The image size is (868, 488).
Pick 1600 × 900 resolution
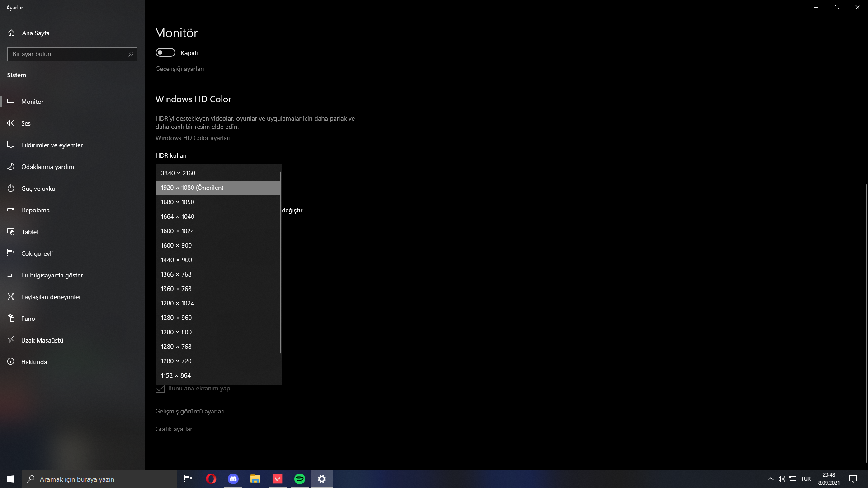[218, 245]
